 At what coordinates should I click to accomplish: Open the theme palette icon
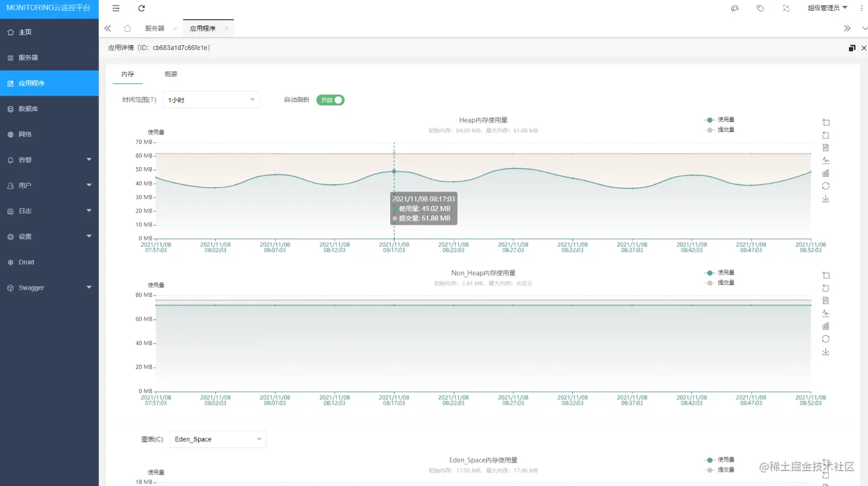pos(735,8)
